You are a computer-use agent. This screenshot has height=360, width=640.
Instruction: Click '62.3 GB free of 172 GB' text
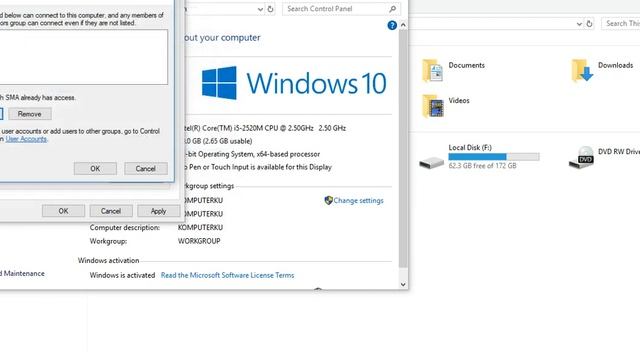pos(482,166)
